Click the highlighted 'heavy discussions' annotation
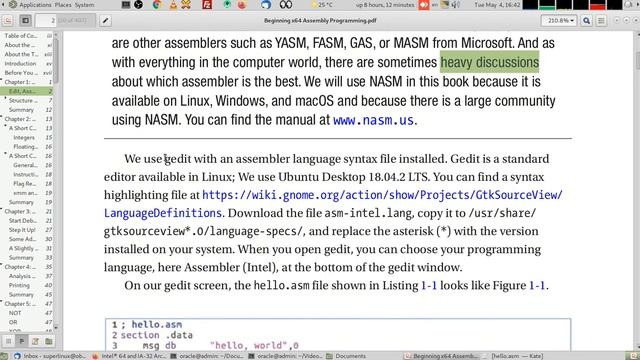The width and height of the screenshot is (640, 360). point(489,62)
